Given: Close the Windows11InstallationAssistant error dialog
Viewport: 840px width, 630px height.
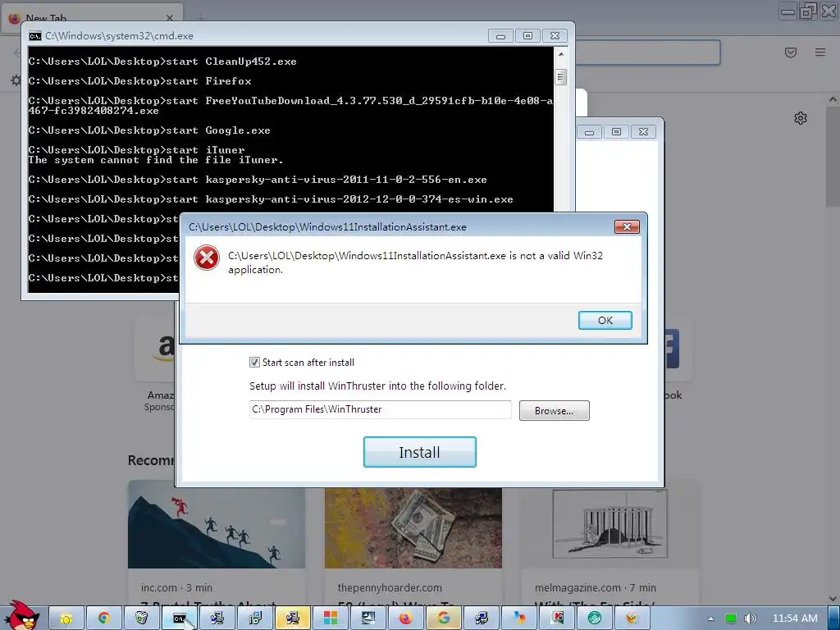Looking at the screenshot, I should [627, 226].
